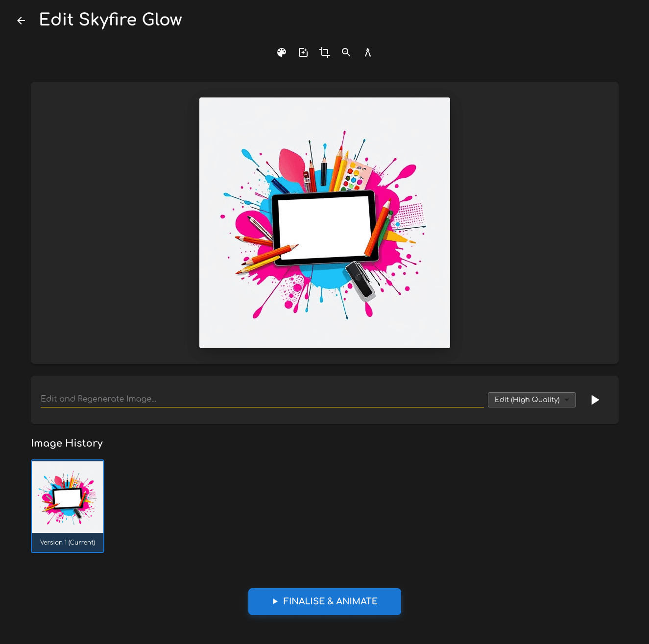This screenshot has height=644, width=649.
Task: Select the Version 1 history thumbnail
Action: [x=68, y=497]
